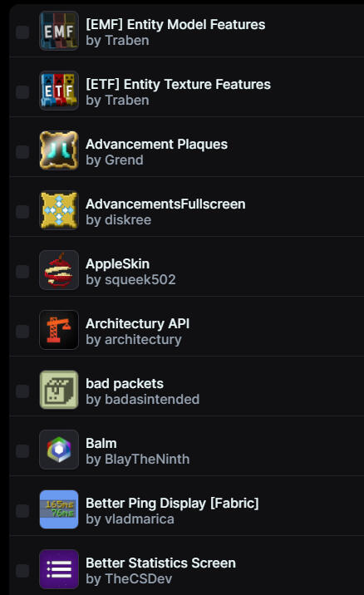Click the ETF Entity Texture Features icon
The height and width of the screenshot is (595, 364).
point(59,91)
